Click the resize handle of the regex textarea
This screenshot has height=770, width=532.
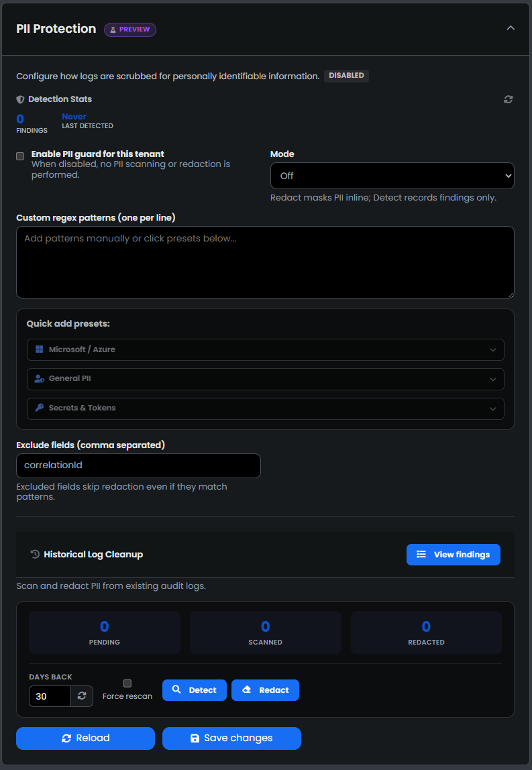[511, 294]
